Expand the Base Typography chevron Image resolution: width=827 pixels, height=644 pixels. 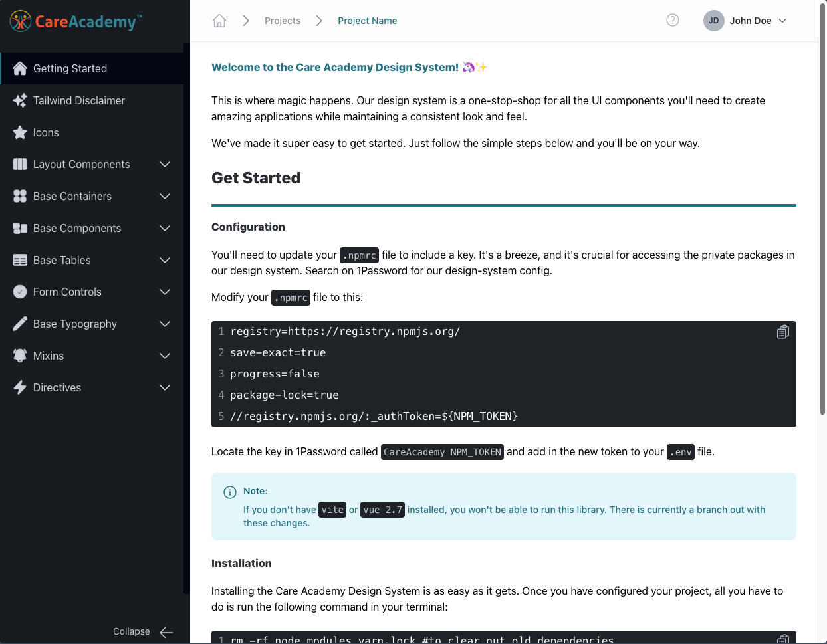pyautogui.click(x=165, y=324)
